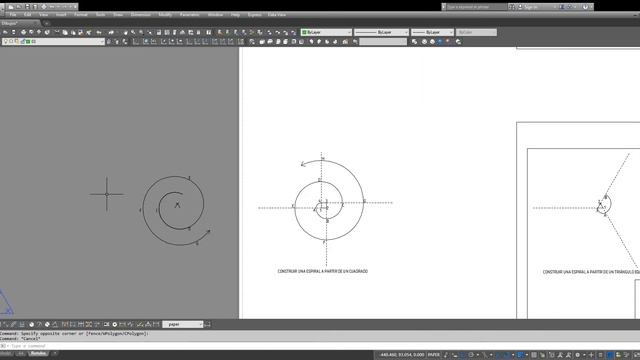The height and width of the screenshot is (360, 640).
Task: Open the Express menu
Action: [x=254, y=15]
